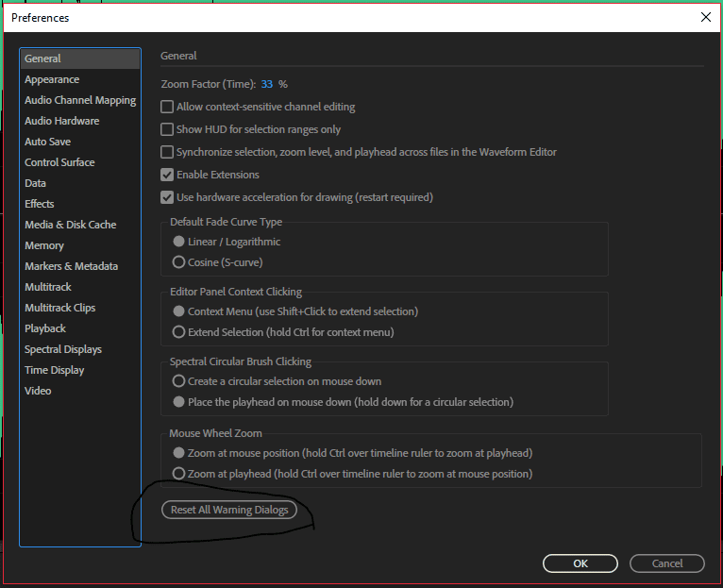723x588 pixels.
Task: Toggle Show HUD for selection ranges only
Action: [167, 129]
